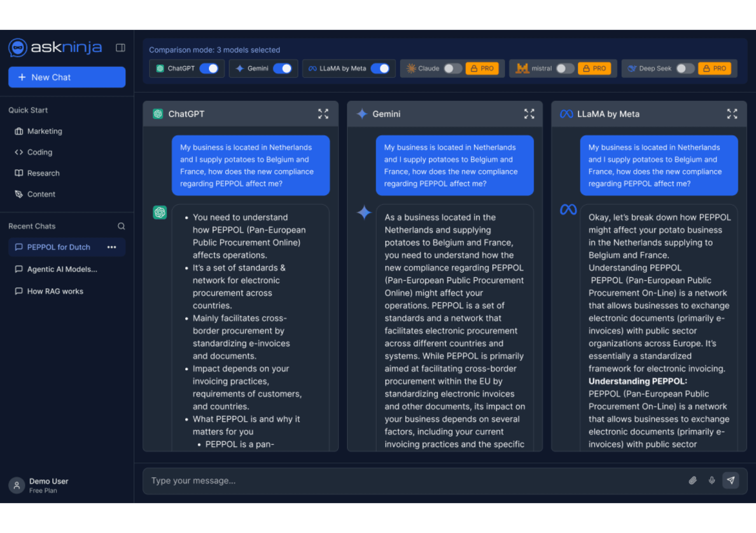The height and width of the screenshot is (533, 756).
Task: Enable the Claude model toggle
Action: point(453,68)
